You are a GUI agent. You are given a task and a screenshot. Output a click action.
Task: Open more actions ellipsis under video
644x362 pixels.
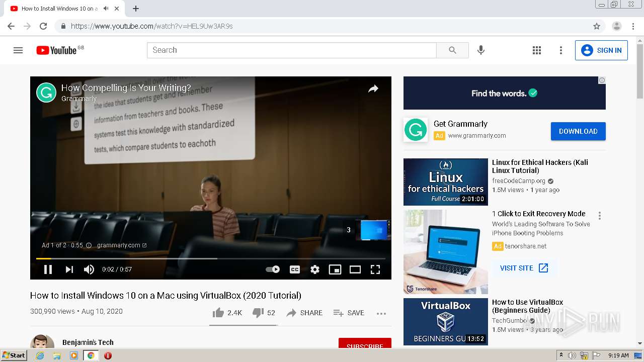coord(381,313)
